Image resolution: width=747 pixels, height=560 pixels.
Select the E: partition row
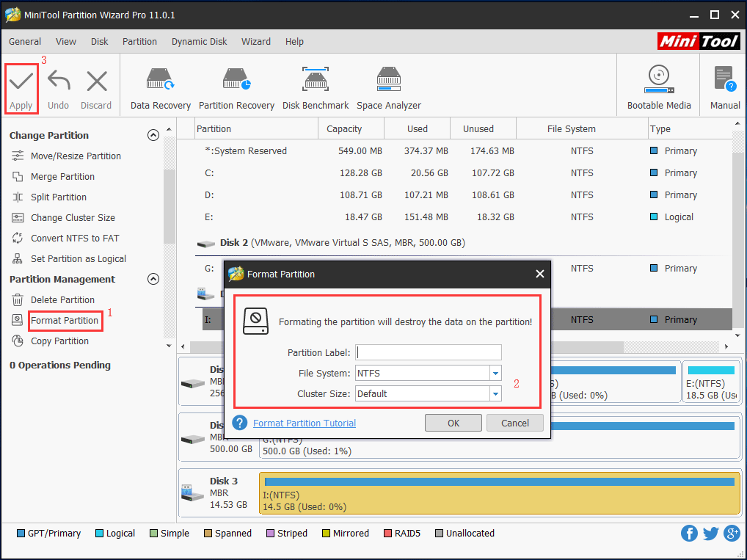click(464, 217)
